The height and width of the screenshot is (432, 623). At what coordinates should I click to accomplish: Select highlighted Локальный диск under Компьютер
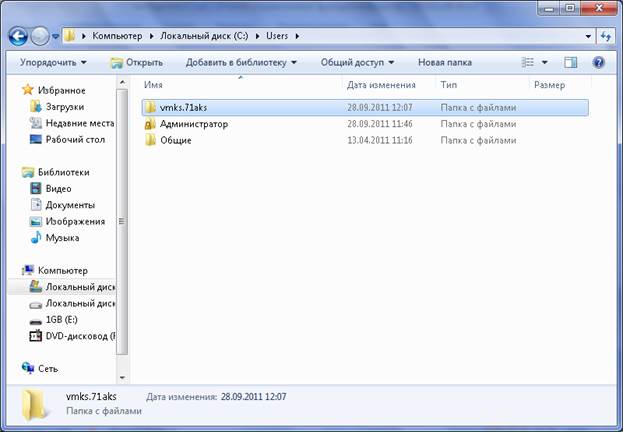80,287
